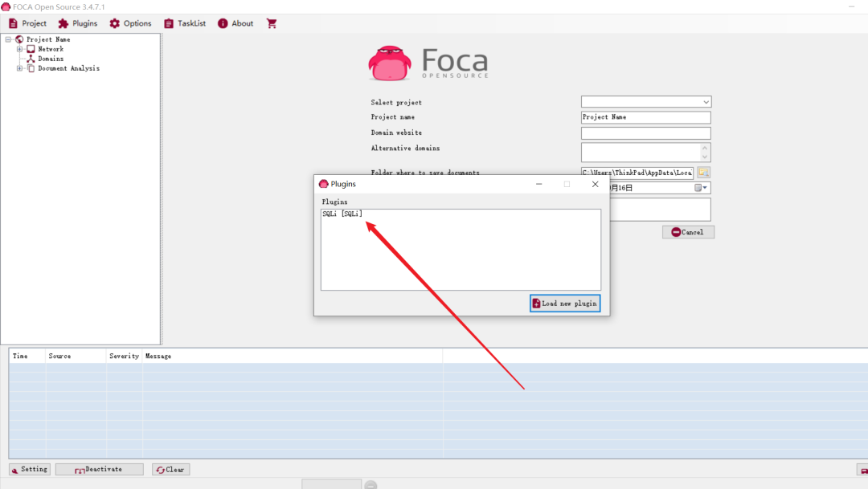Select Network in the project tree
The width and height of the screenshot is (868, 489).
tap(51, 49)
